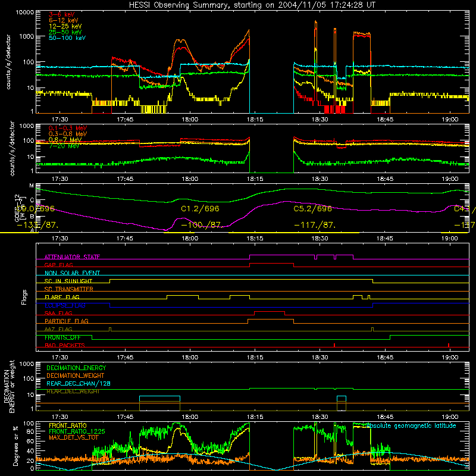Select the 50-100 keV legend label

click(x=67, y=38)
